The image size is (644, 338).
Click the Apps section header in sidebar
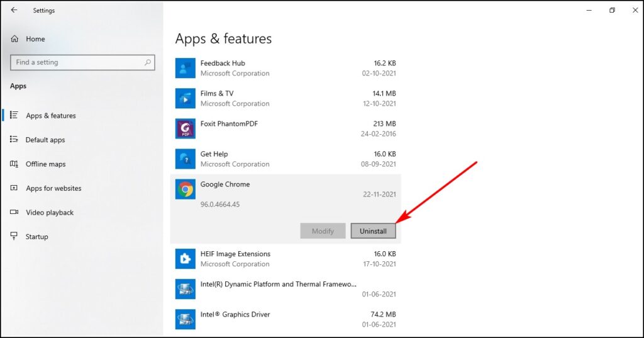(x=18, y=86)
